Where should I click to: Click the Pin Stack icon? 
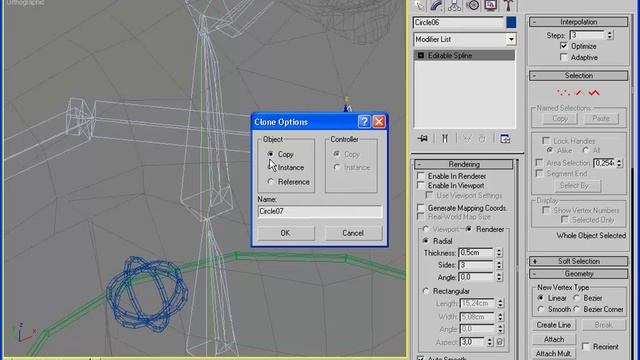click(x=423, y=139)
